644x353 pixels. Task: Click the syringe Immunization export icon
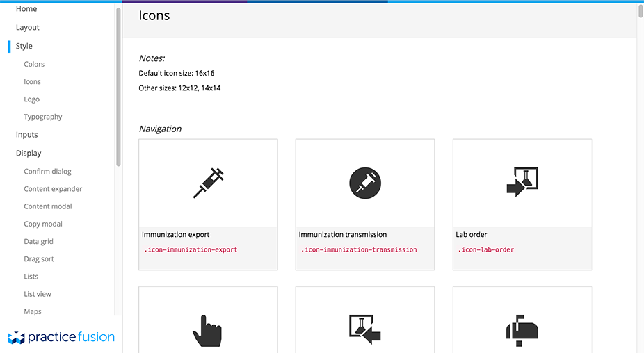208,183
